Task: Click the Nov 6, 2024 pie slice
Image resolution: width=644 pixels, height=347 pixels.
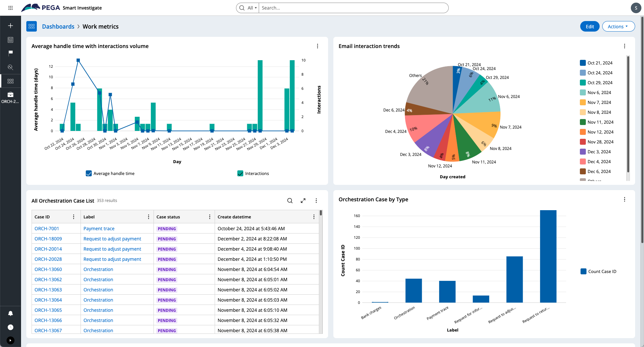Action: (x=482, y=100)
